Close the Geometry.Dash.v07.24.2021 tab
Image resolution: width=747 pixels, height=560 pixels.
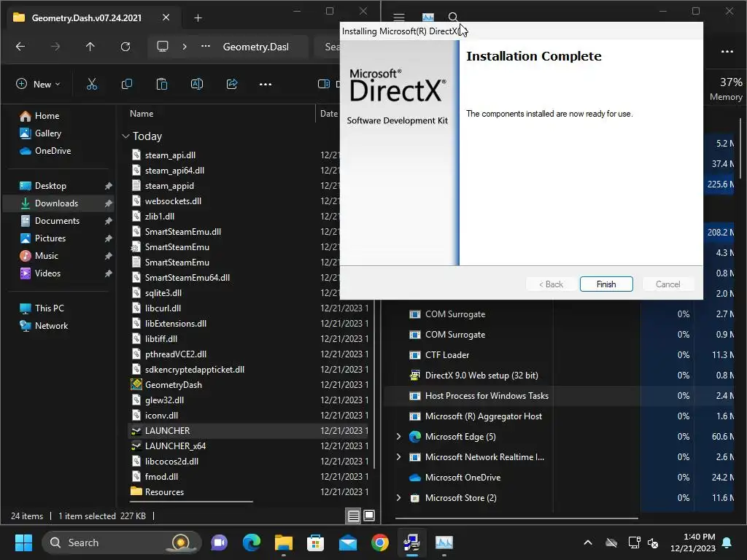[x=166, y=17]
